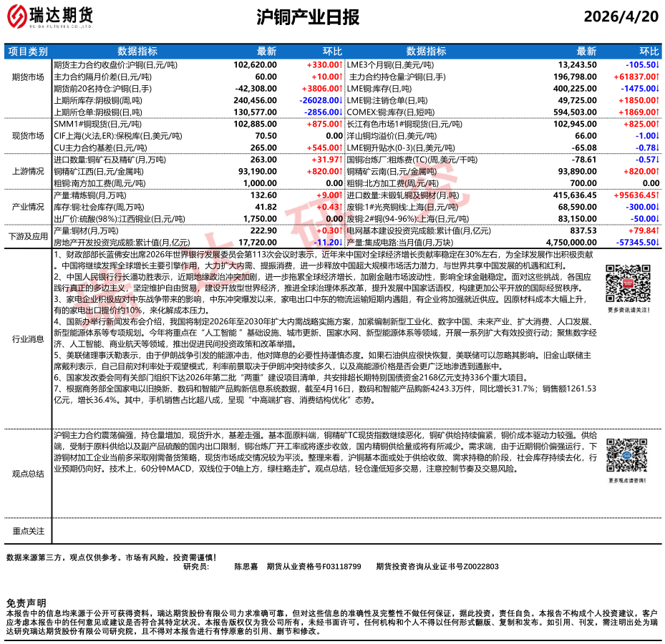
Task: Click the LME 3-month price 13,243.50
Action: 576,64
